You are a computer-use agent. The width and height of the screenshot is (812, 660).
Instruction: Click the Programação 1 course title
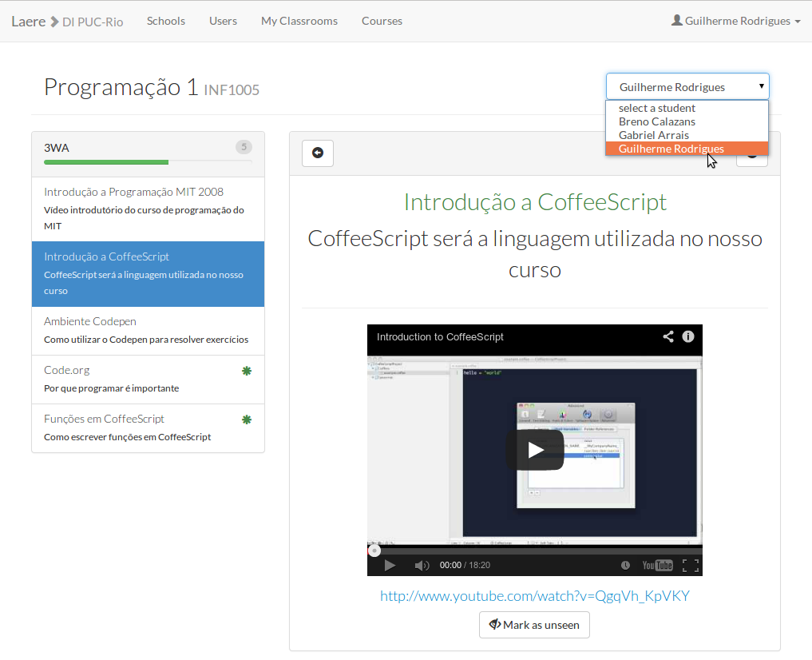[x=121, y=87]
